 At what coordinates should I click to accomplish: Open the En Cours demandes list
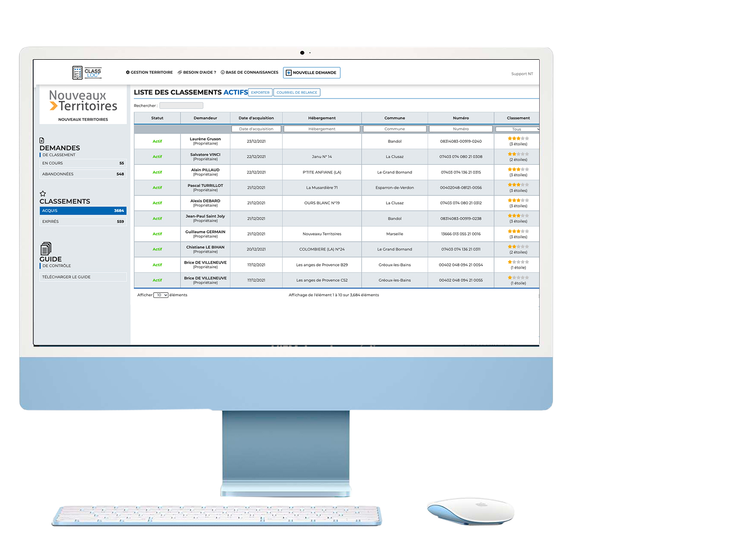83,163
